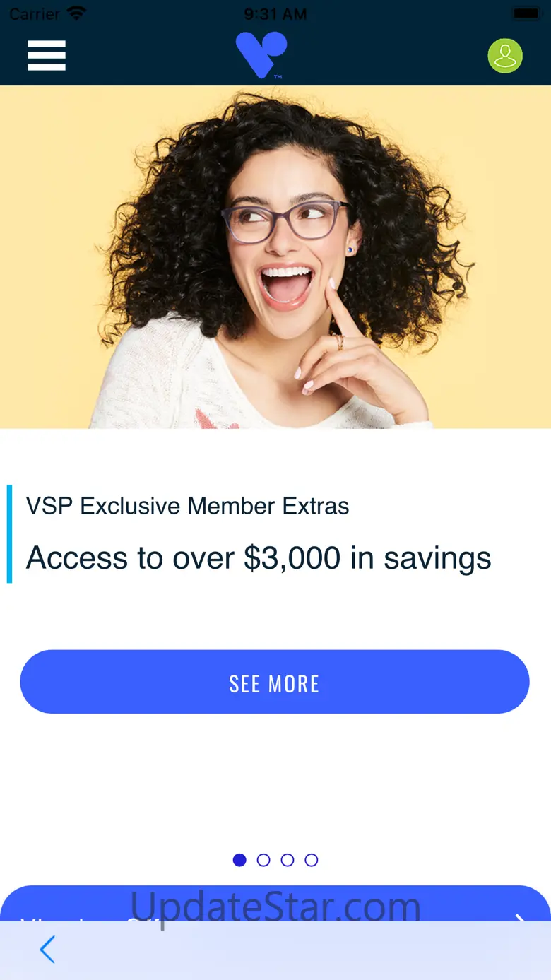Viewport: 551px width, 980px height.
Task: Tap the UpdateStar.com watermark text
Action: 275,907
